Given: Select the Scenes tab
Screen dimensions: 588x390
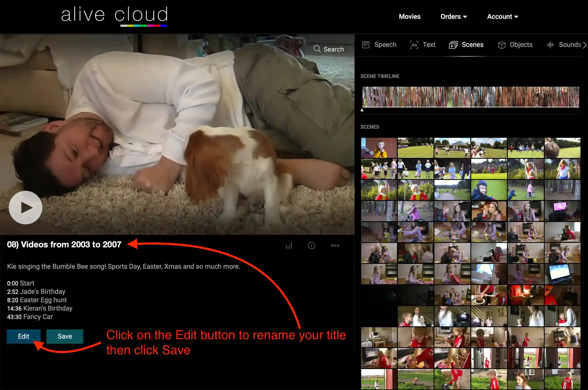Looking at the screenshot, I should click(466, 45).
